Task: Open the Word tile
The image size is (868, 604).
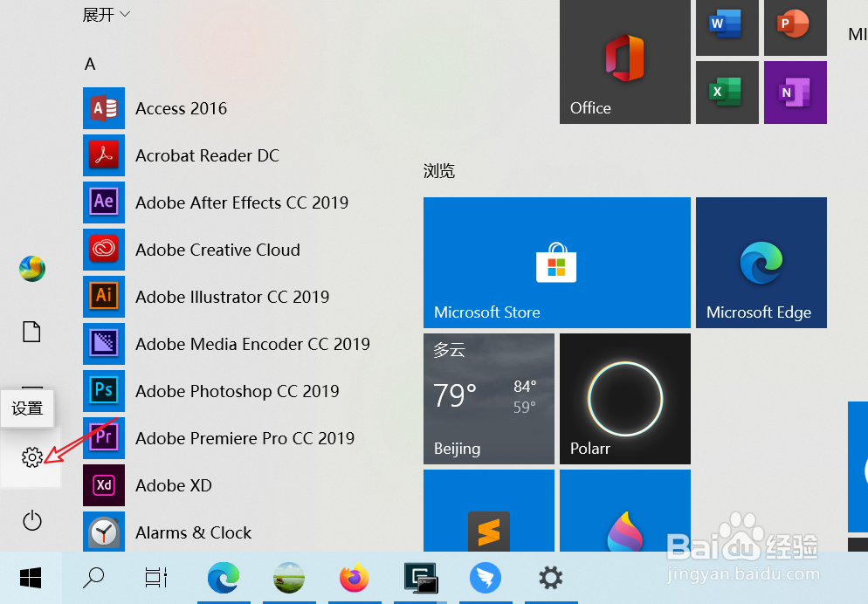Action: coord(727,26)
